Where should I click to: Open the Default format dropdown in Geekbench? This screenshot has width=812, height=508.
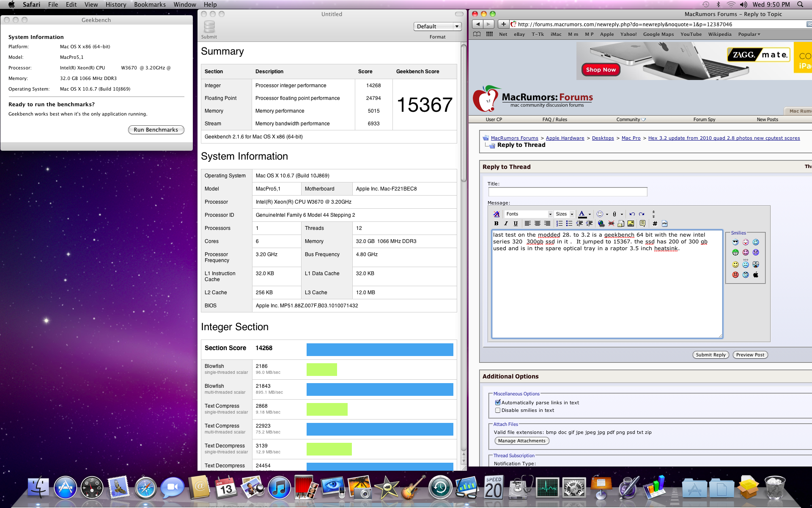(x=437, y=26)
